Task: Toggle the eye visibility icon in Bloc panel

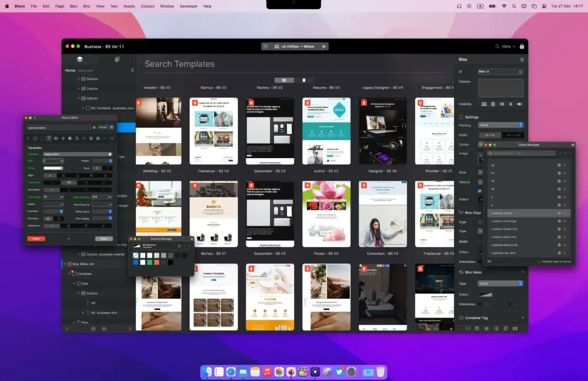Action: (519, 104)
